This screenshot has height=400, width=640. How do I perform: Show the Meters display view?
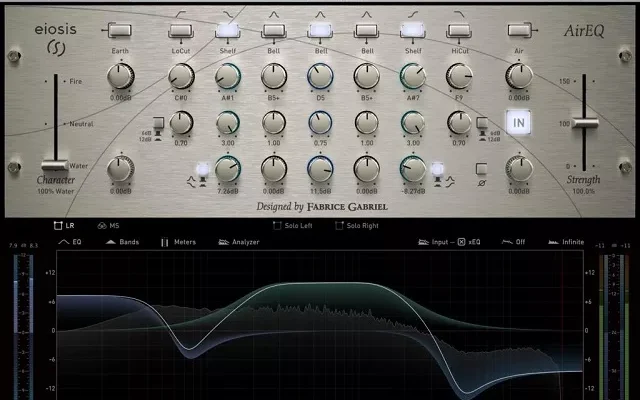tap(178, 242)
